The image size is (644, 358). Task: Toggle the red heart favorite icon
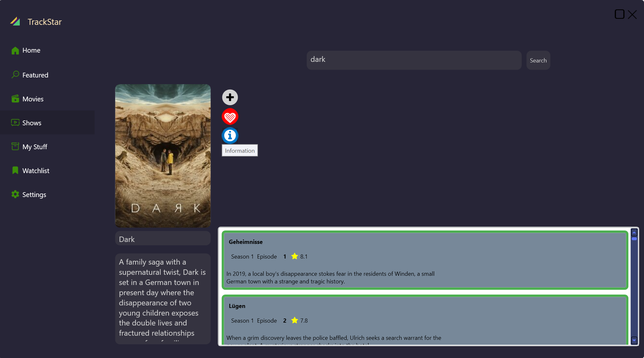click(x=230, y=117)
